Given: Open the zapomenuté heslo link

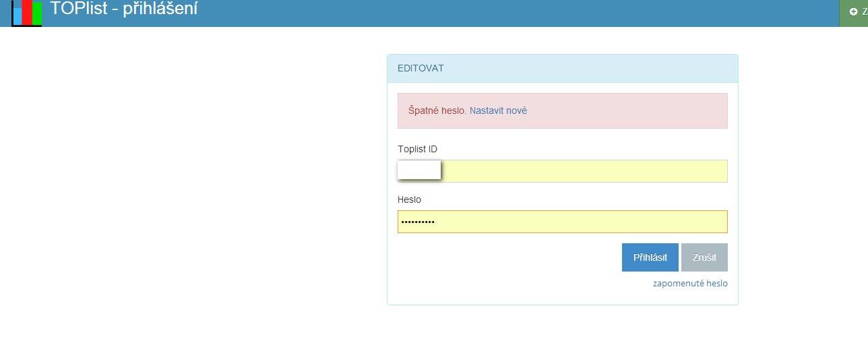Looking at the screenshot, I should pyautogui.click(x=690, y=284).
